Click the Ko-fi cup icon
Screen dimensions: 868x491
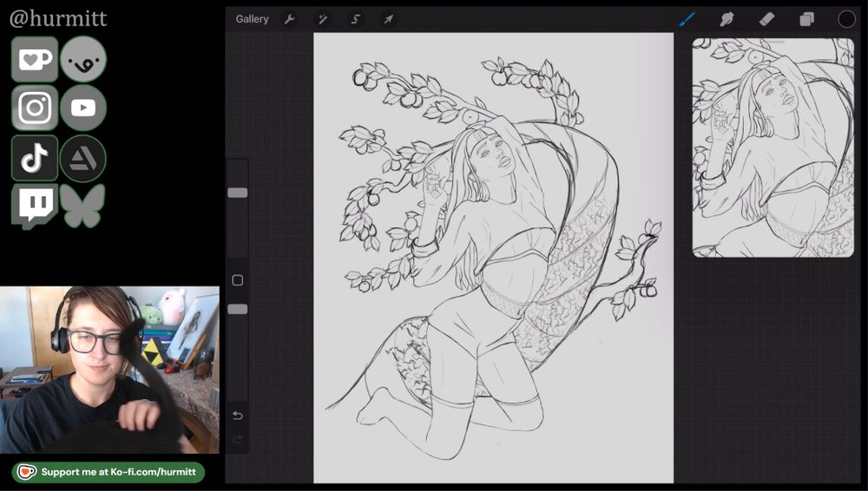click(35, 59)
